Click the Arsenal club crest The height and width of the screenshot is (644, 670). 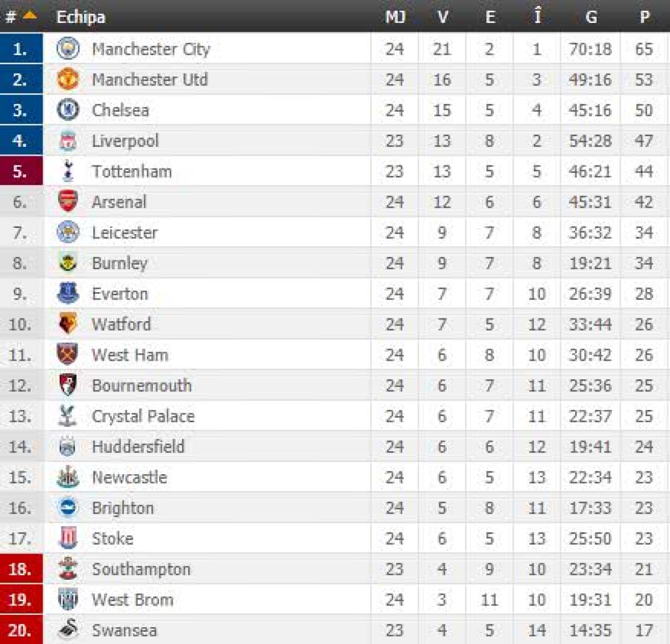click(x=68, y=202)
